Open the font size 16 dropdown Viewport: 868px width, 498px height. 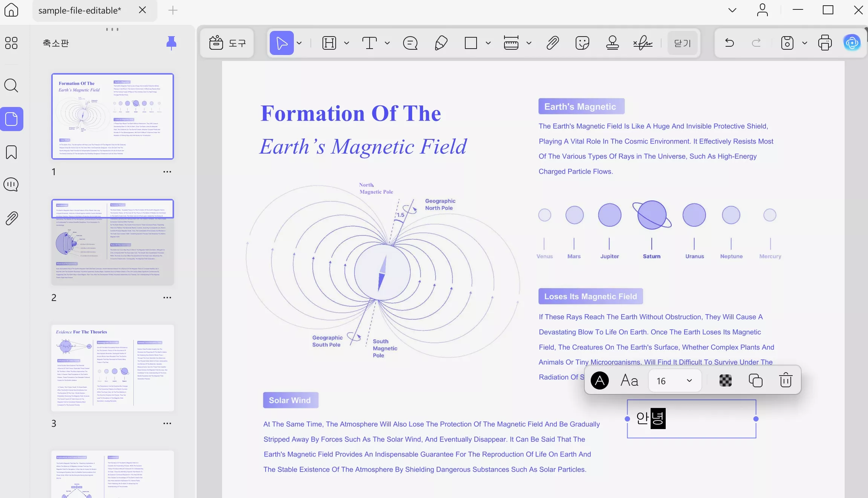(x=675, y=380)
